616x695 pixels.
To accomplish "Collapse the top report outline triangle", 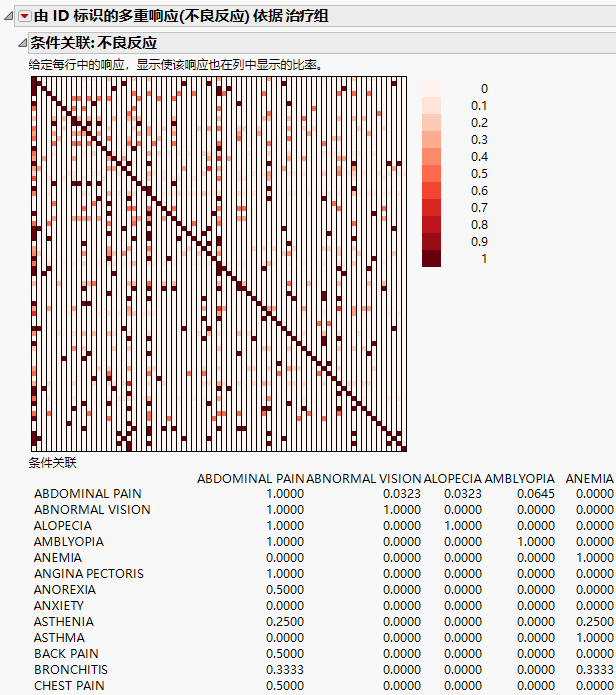I will (8, 16).
